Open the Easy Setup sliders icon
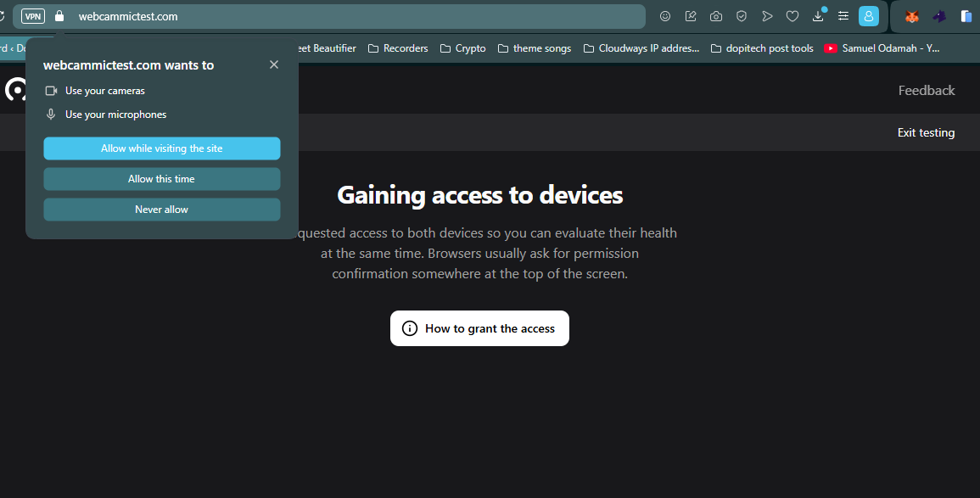This screenshot has height=498, width=980. tap(843, 16)
